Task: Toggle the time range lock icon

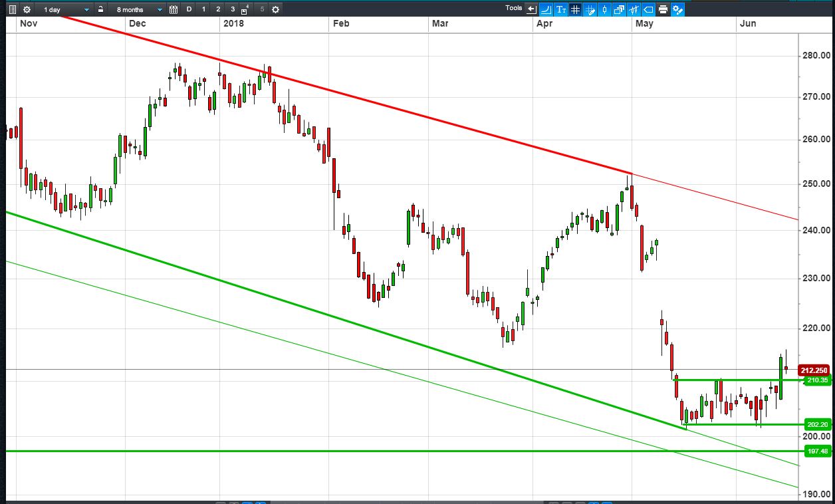Action: pyautogui.click(x=100, y=9)
